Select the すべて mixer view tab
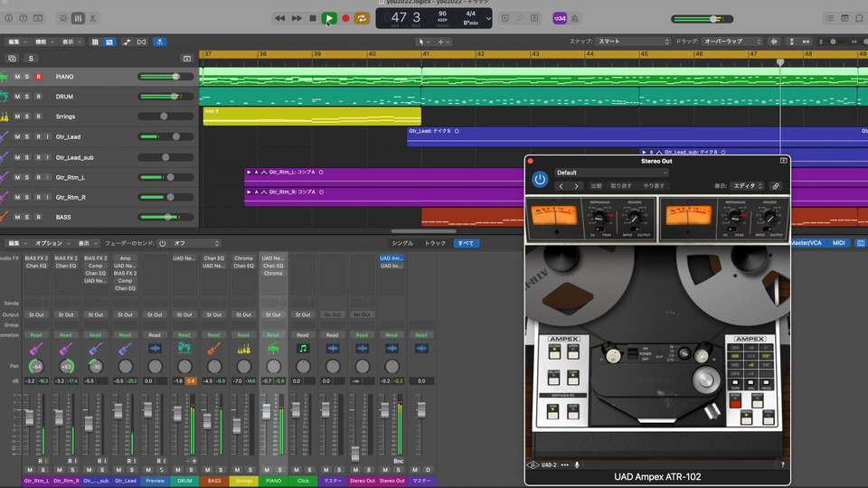 click(x=467, y=243)
